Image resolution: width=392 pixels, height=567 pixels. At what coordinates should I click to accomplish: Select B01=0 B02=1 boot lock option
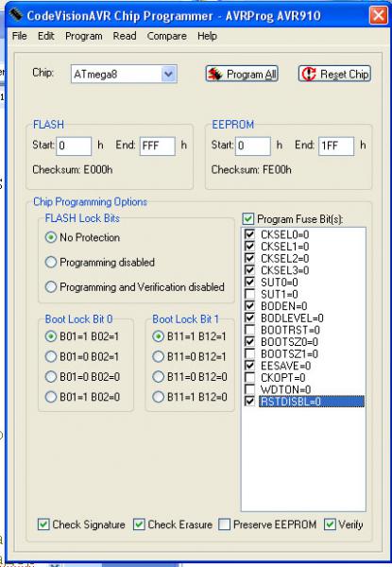coord(51,356)
